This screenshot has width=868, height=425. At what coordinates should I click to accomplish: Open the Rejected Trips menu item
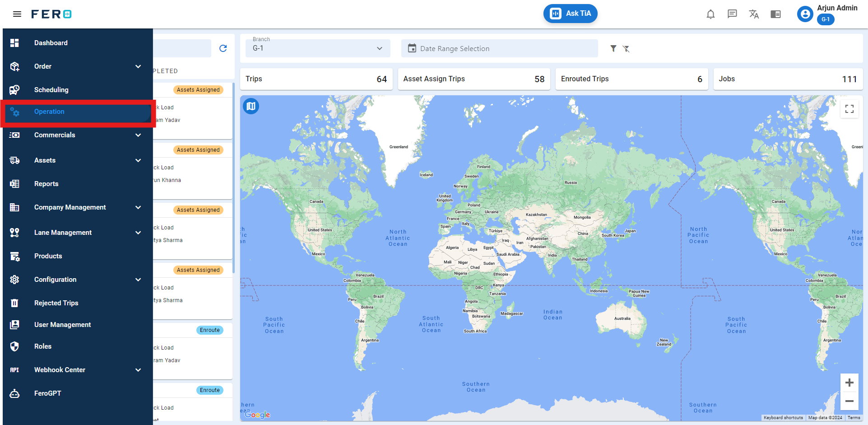click(x=78, y=303)
